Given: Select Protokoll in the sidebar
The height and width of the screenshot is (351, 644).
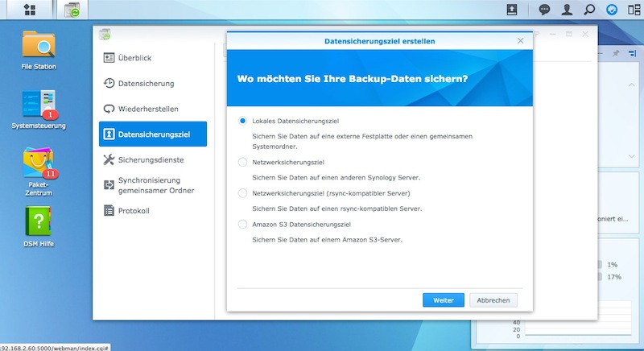Looking at the screenshot, I should [153, 211].
